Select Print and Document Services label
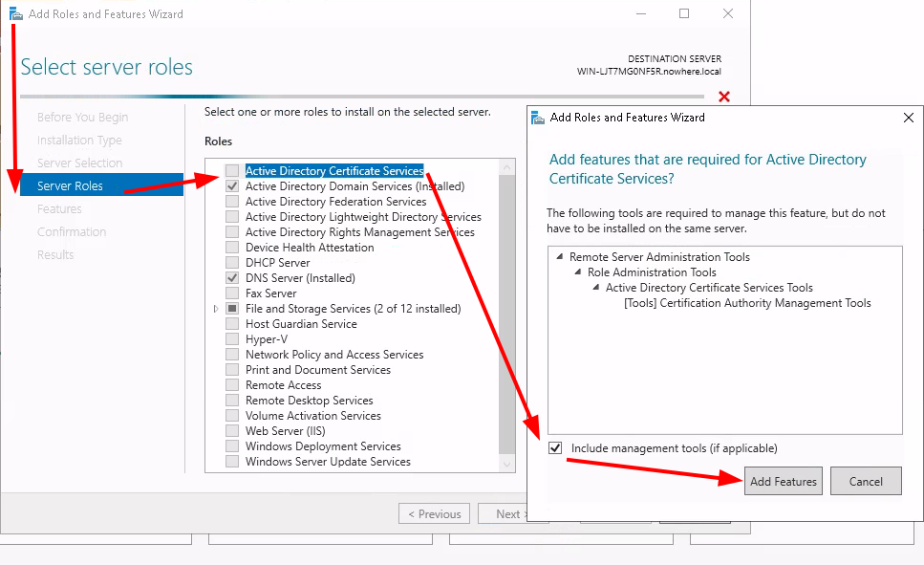924x565 pixels. (x=318, y=370)
